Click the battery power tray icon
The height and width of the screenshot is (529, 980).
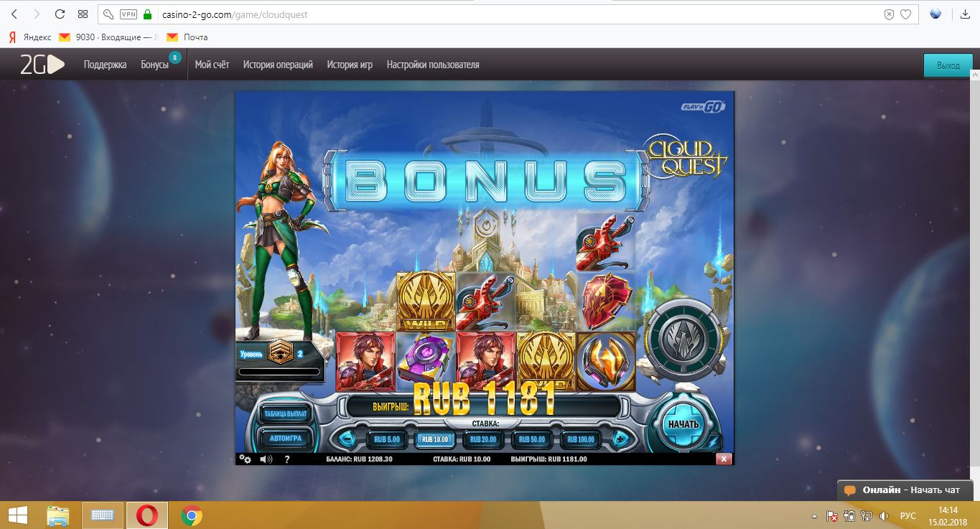point(850,516)
